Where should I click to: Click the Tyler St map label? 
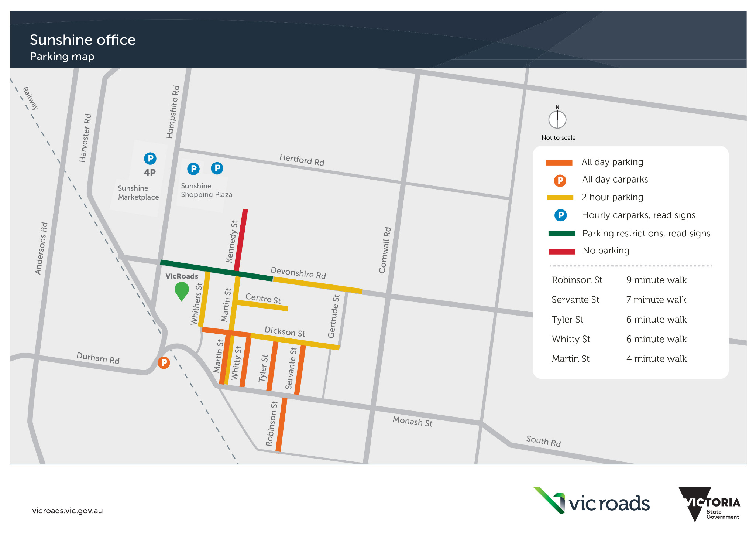click(263, 368)
